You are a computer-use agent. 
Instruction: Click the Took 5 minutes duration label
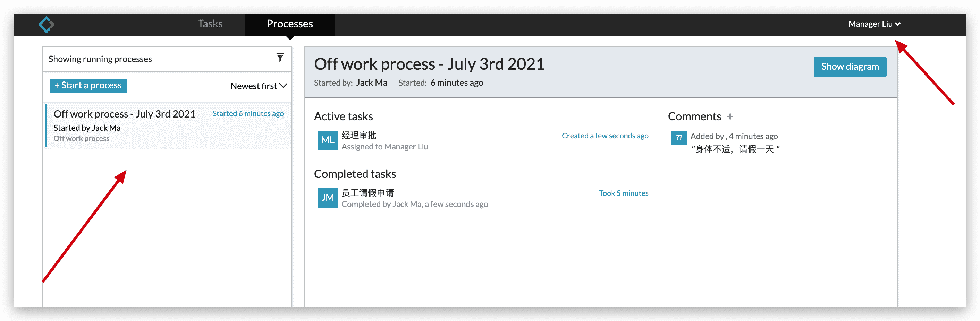click(624, 193)
